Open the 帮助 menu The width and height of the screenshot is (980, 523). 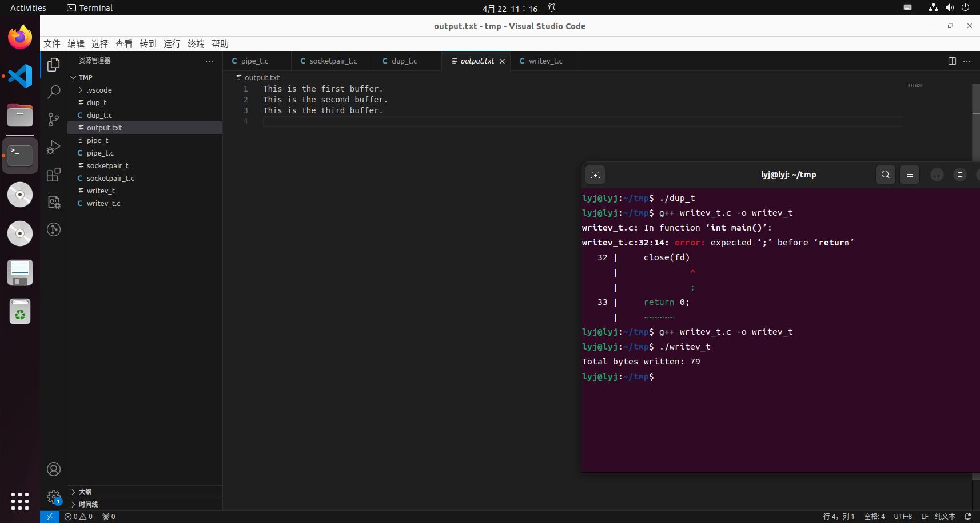(220, 44)
